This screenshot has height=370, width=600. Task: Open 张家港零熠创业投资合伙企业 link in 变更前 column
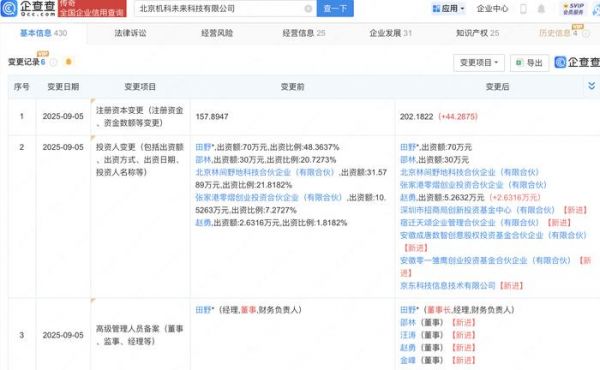click(269, 198)
